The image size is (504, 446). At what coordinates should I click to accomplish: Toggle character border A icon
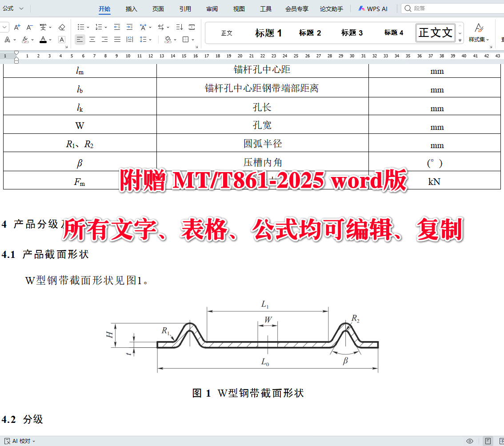coord(62,40)
